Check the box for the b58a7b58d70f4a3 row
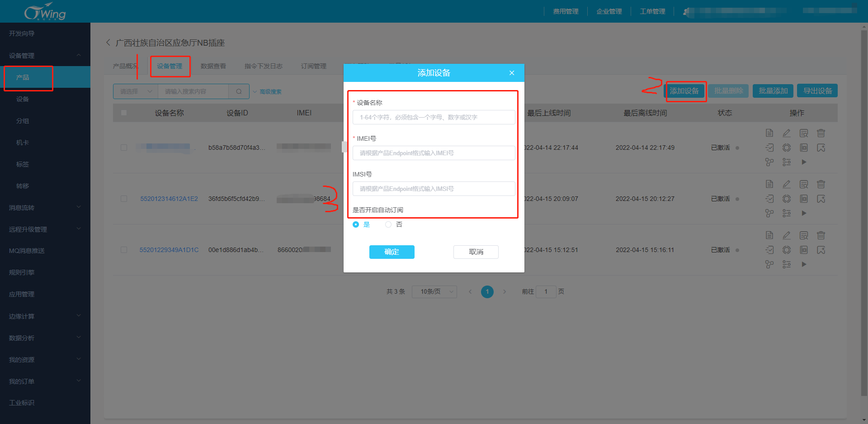Screen dimensions: 868x424 pyautogui.click(x=124, y=148)
